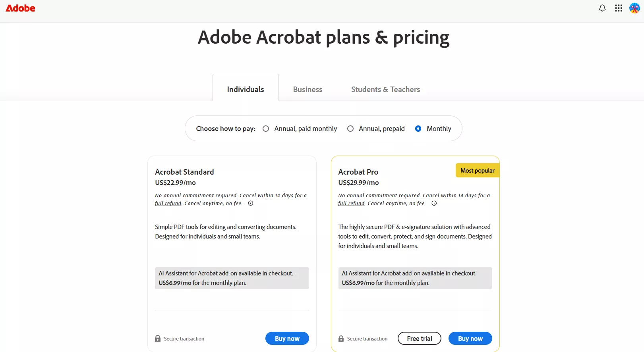Click the info icon on Acrobat Standard card
Viewport: 644px width, 352px height.
[250, 203]
